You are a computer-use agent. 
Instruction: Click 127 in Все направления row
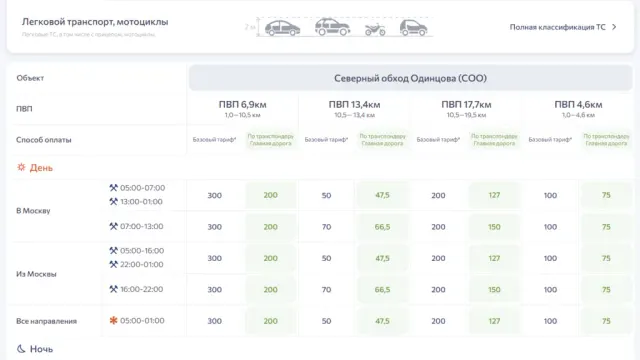tap(494, 321)
